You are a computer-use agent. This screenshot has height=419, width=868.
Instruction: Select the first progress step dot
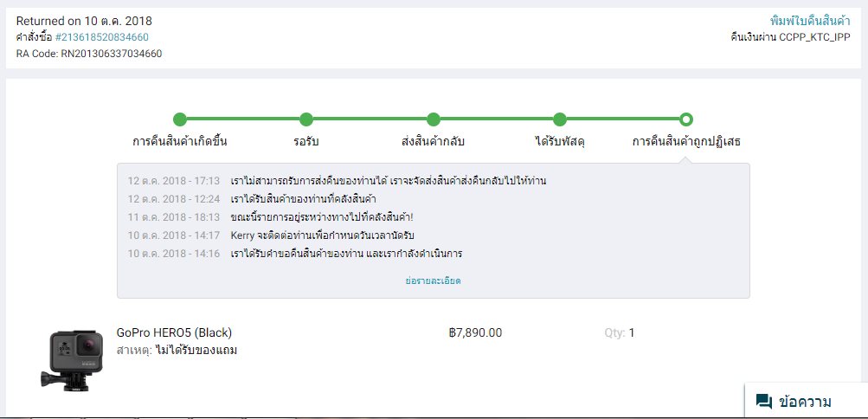(x=180, y=119)
